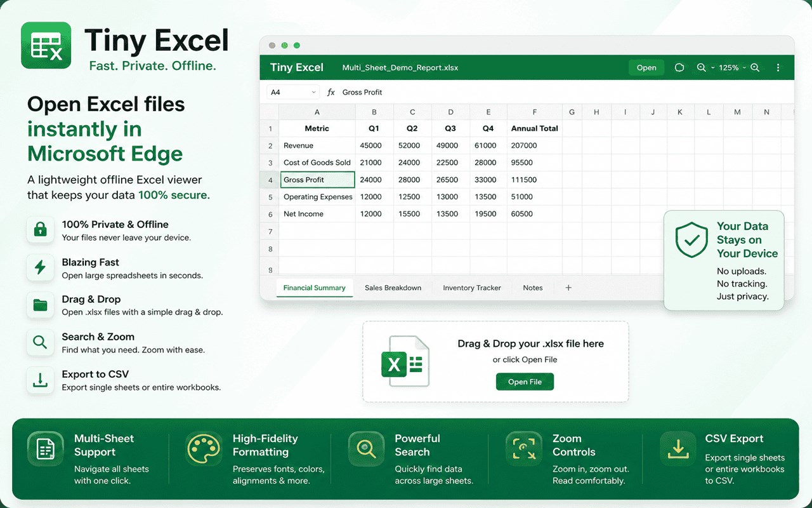812x508 pixels.
Task: Click the Powerful Search icon
Action: 366,449
